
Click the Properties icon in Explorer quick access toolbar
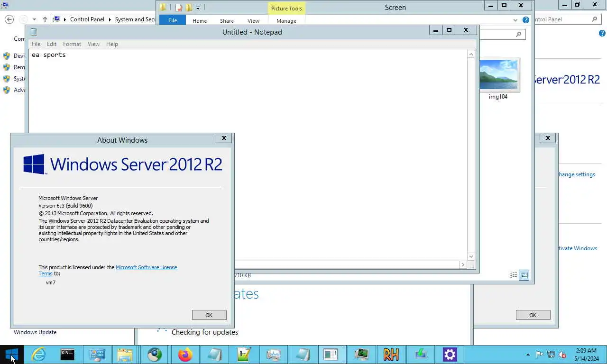click(x=179, y=8)
